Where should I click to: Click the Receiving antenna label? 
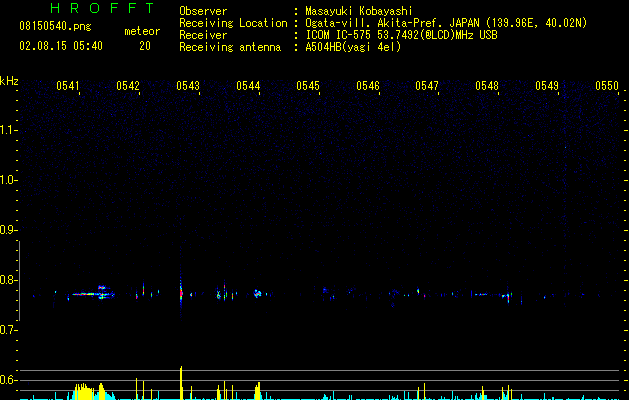230,47
